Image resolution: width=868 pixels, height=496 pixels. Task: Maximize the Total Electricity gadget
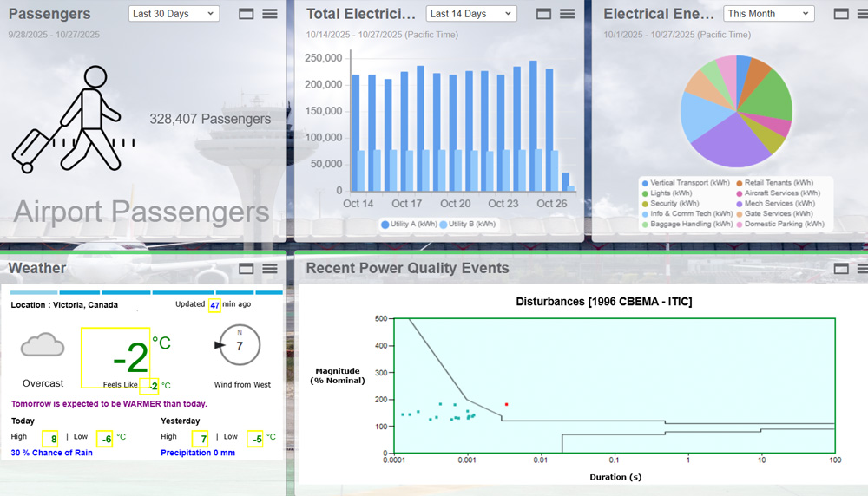pos(543,14)
